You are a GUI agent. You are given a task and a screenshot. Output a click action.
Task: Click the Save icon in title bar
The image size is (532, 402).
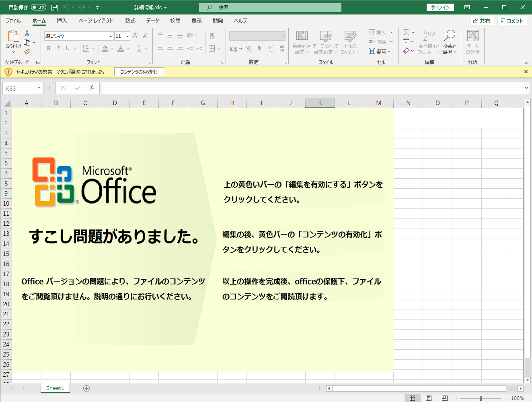(55, 8)
